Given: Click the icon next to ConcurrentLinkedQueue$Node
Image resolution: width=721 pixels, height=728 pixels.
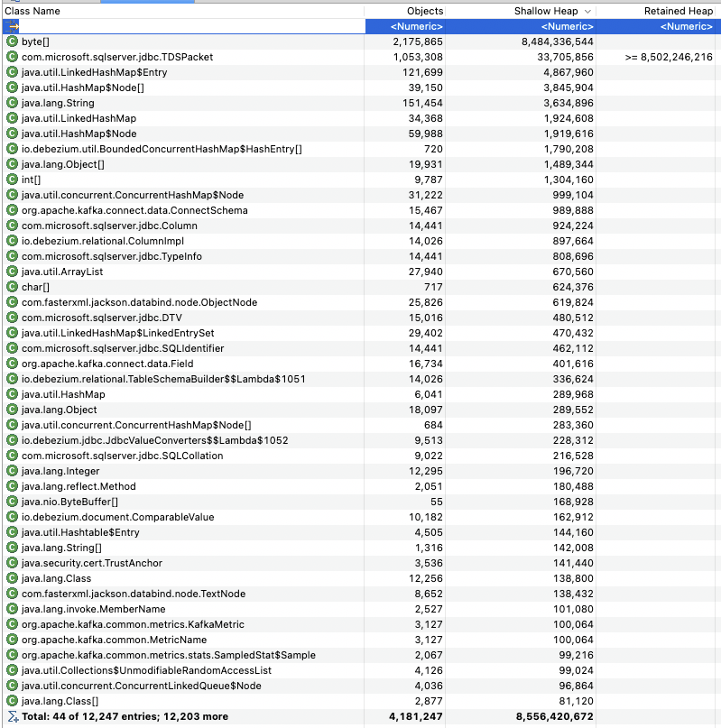Looking at the screenshot, I should (12, 686).
